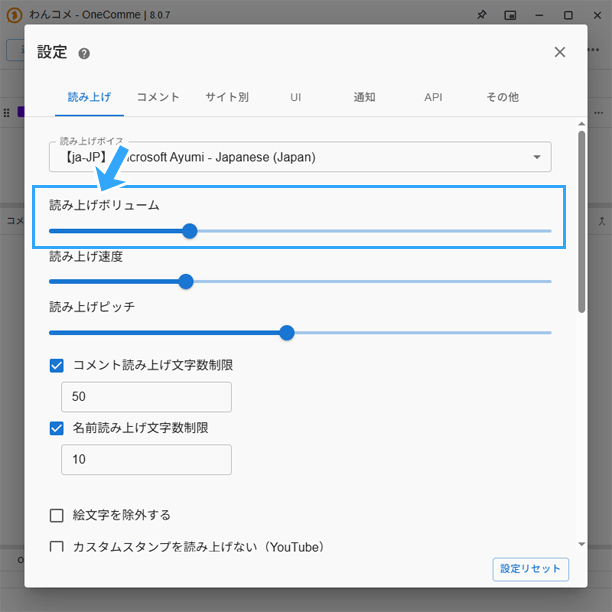The width and height of the screenshot is (612, 612).
Task: Click the scrollbar down arrow in settings
Action: (x=582, y=544)
